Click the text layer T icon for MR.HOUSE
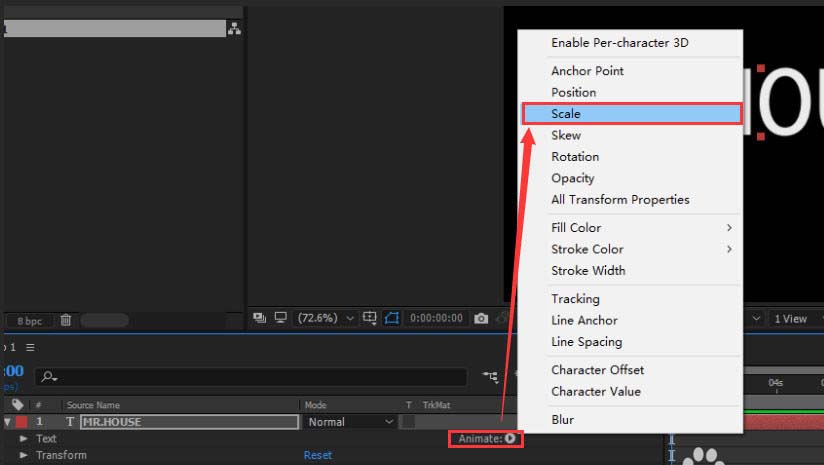The width and height of the screenshot is (824, 465). 70,421
